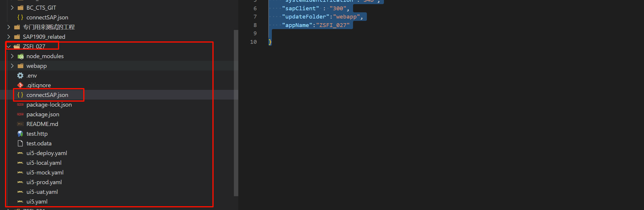Open ui5-local.yaml file

[44, 163]
